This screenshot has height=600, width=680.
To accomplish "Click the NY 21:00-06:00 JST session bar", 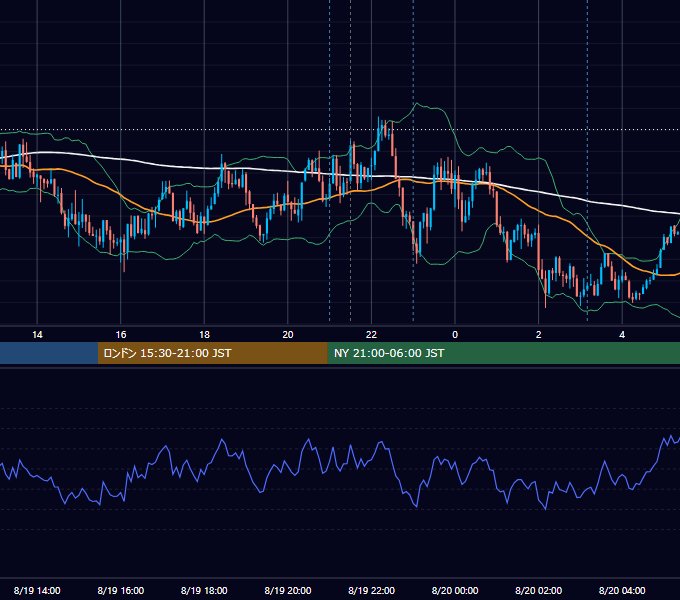I will (x=503, y=353).
